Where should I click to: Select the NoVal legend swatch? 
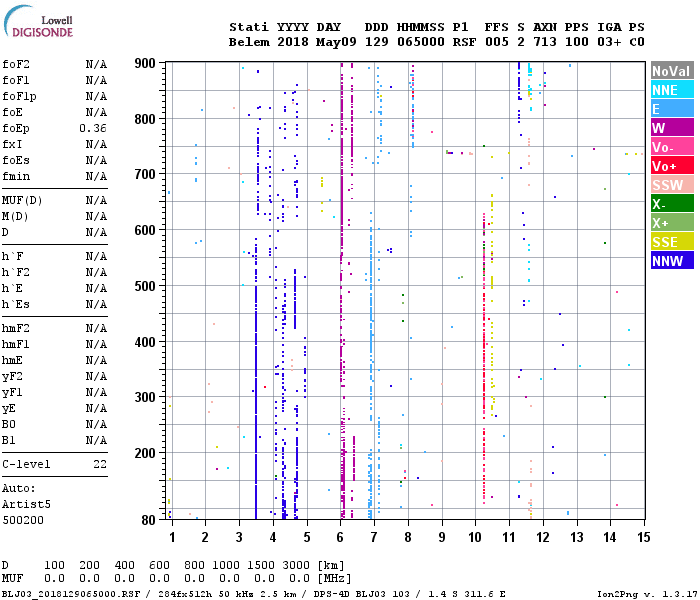click(672, 71)
